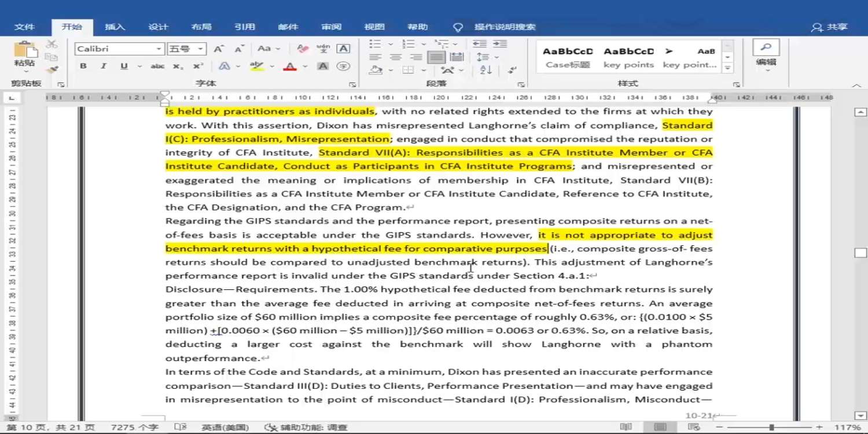Toggle justified paragraph alignment
This screenshot has width=868, height=434.
(436, 57)
